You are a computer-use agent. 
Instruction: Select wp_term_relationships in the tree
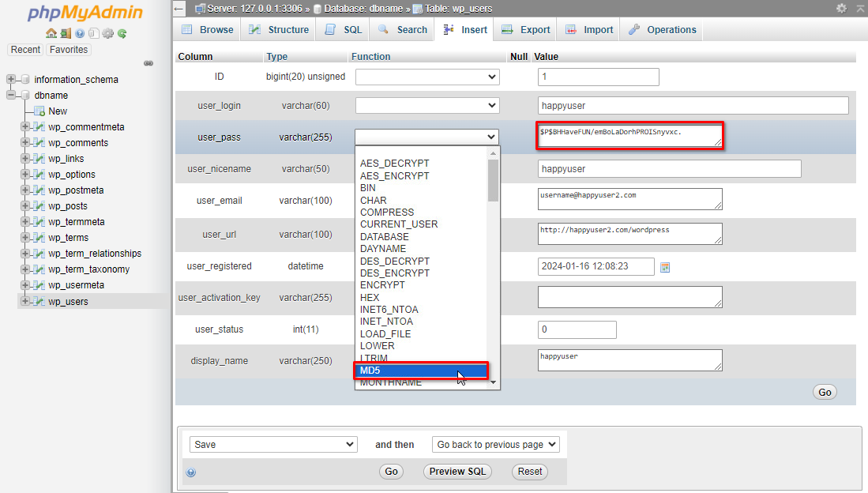click(x=95, y=253)
